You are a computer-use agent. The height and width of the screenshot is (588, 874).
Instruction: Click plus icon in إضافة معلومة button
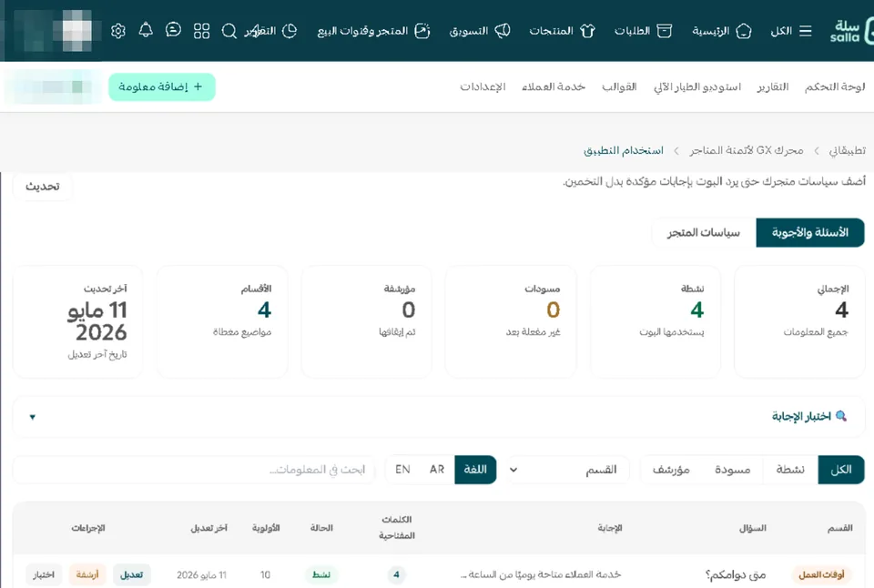tap(198, 86)
